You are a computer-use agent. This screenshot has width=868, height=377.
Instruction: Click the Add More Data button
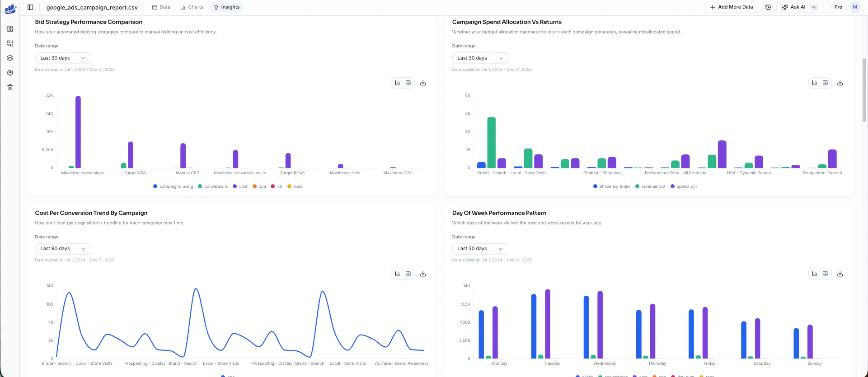731,7
